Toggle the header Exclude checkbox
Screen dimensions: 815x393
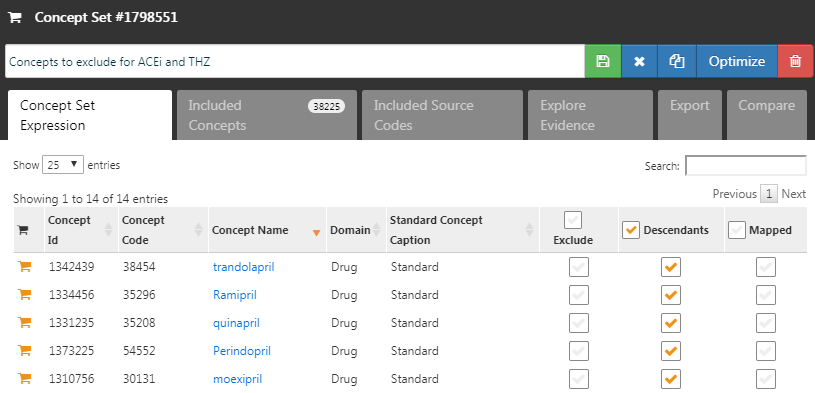point(573,220)
